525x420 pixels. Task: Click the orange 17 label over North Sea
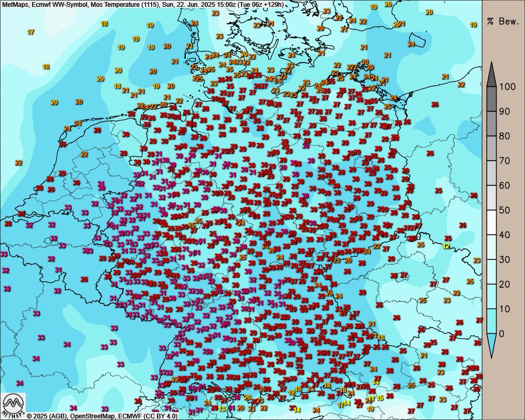(30, 32)
